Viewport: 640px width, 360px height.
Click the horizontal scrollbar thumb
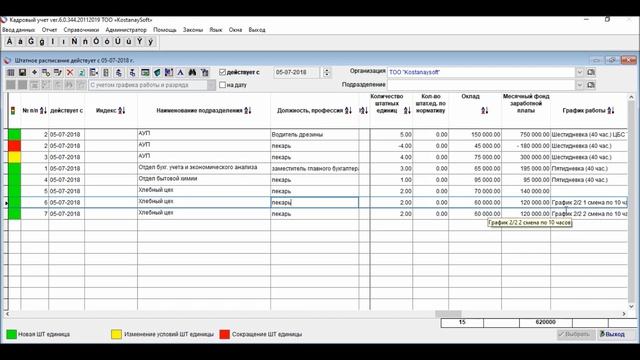[448, 314]
